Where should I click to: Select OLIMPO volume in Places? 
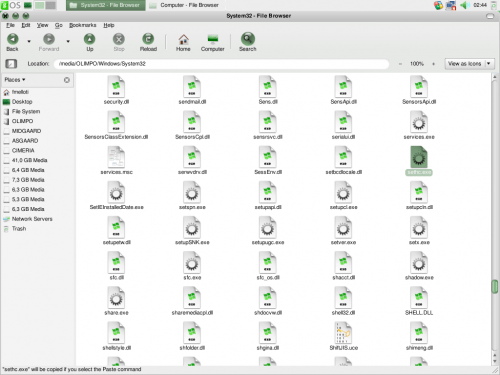[18, 121]
